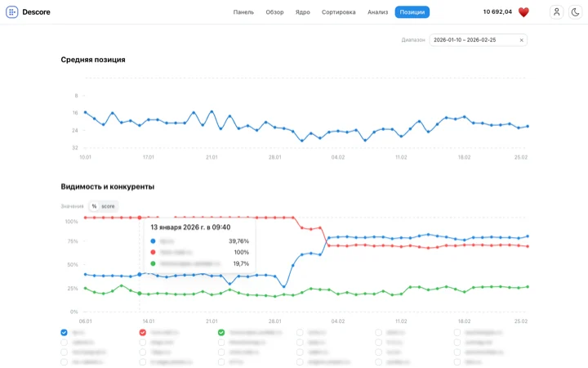Click the red heart icon
This screenshot has width=588, height=368.
524,12
